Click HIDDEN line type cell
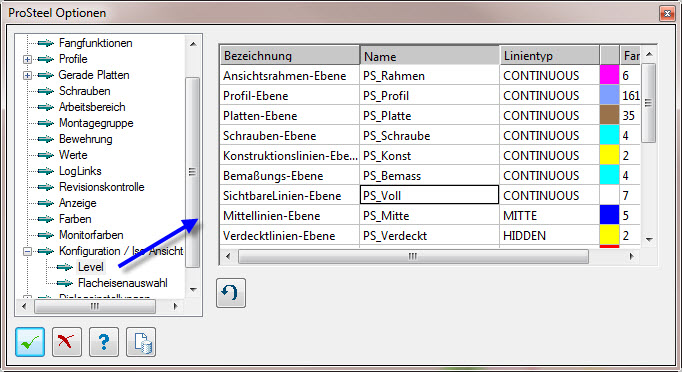Screen dimensions: 682x372 [x=549, y=235]
